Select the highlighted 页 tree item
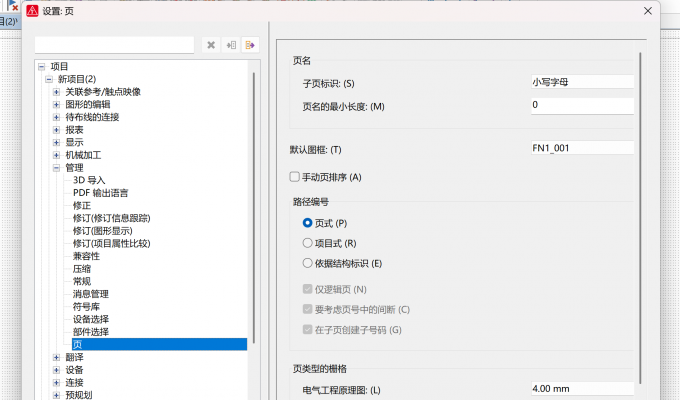The image size is (680, 400). tap(160, 344)
